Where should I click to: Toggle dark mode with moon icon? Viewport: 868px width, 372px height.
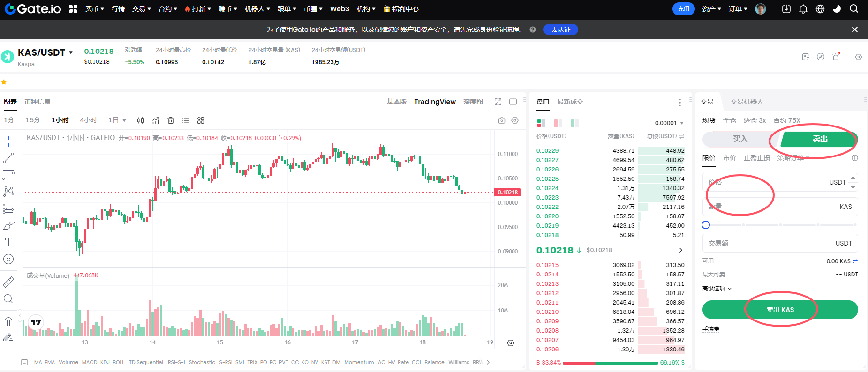pyautogui.click(x=837, y=9)
